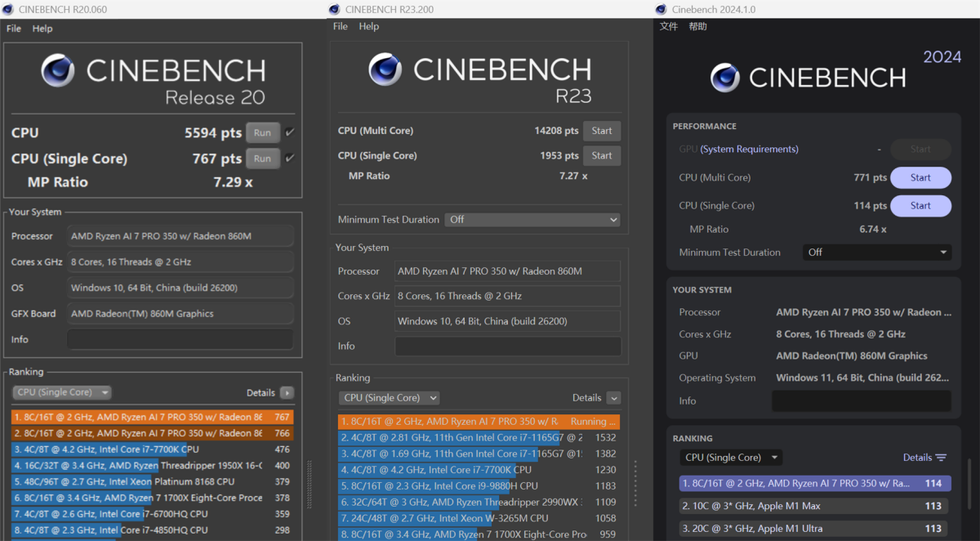Click the 14208 pts Multi Core score in R23
This screenshot has height=541, width=980.
pos(556,131)
